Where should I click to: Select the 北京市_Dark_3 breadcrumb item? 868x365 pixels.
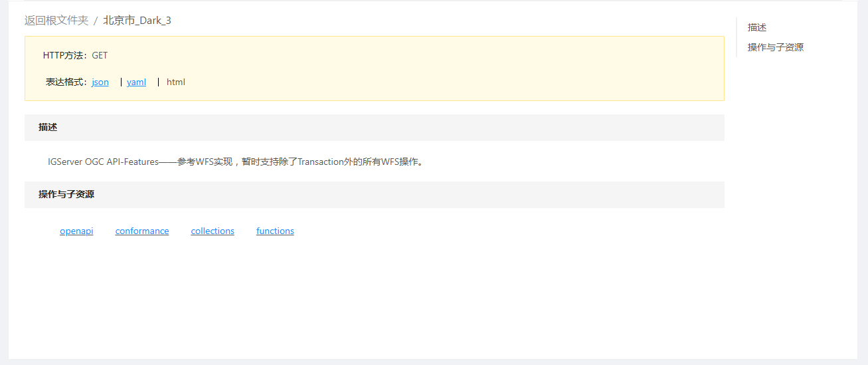[x=137, y=21]
